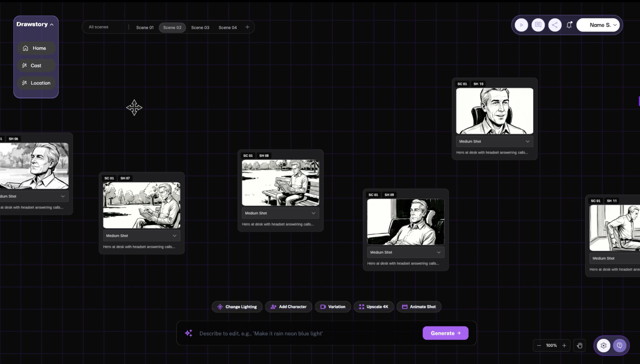Zoom out with minus icon

point(539,345)
